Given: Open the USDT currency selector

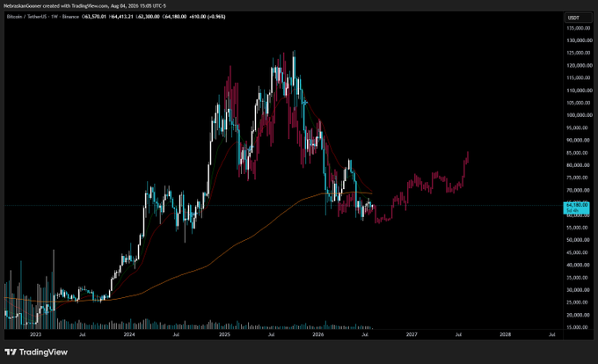Looking at the screenshot, I should coord(578,18).
